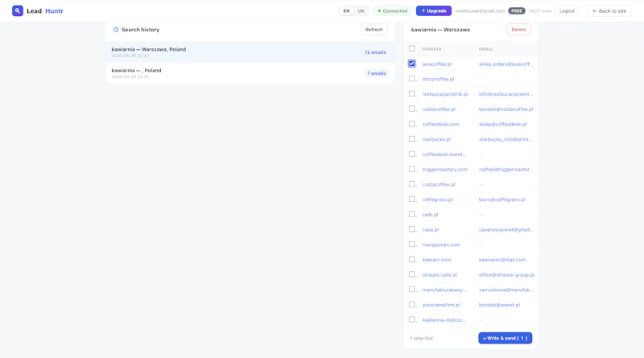
Task: Click the Logout button
Action: coord(567,11)
